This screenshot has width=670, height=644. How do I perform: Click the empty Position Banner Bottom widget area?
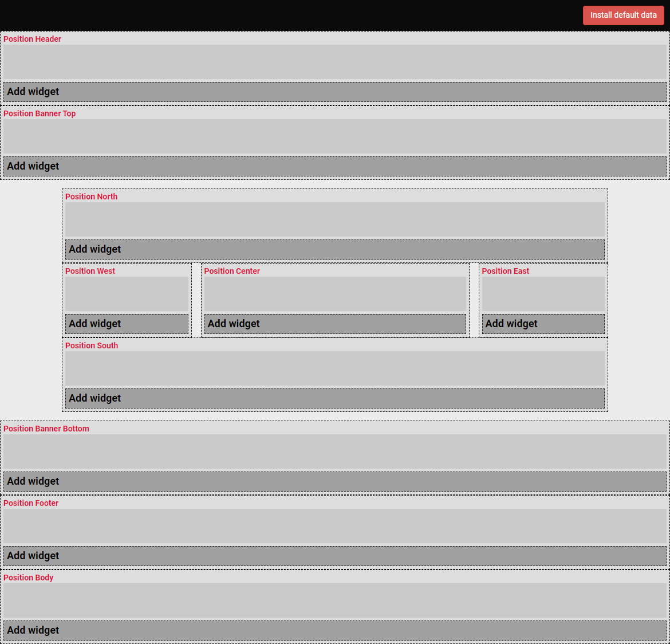coord(335,451)
